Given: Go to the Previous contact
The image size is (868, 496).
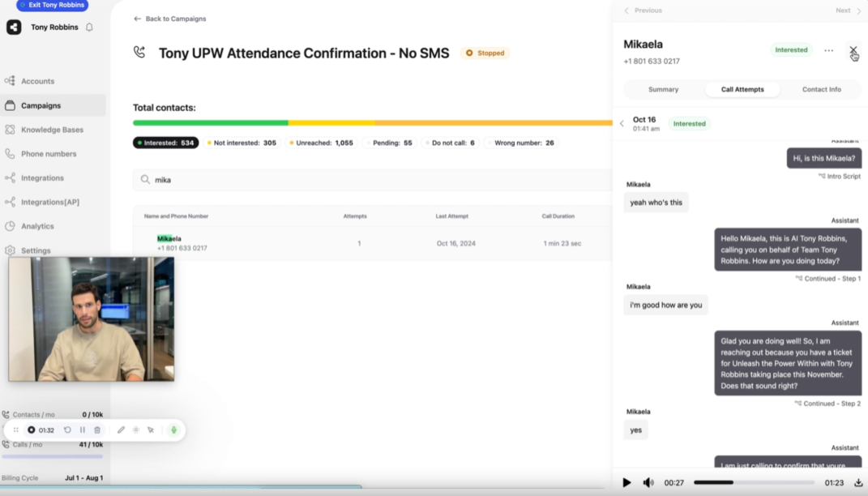Looking at the screenshot, I should (x=643, y=11).
